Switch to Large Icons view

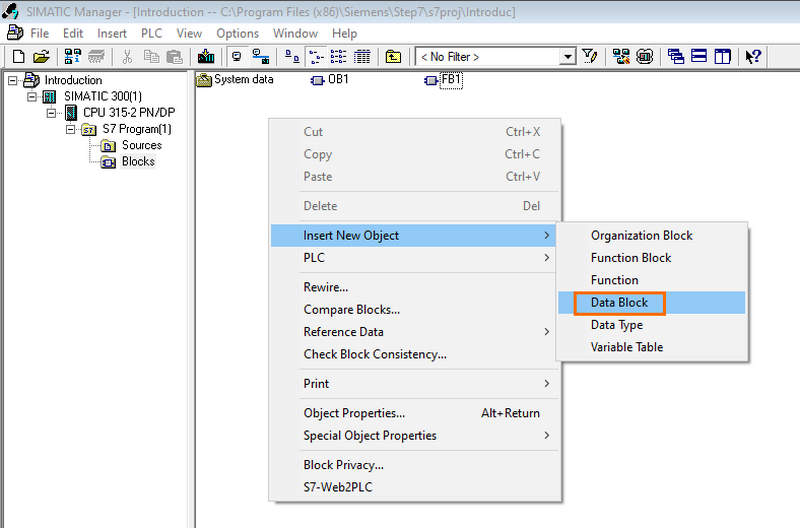tap(292, 56)
